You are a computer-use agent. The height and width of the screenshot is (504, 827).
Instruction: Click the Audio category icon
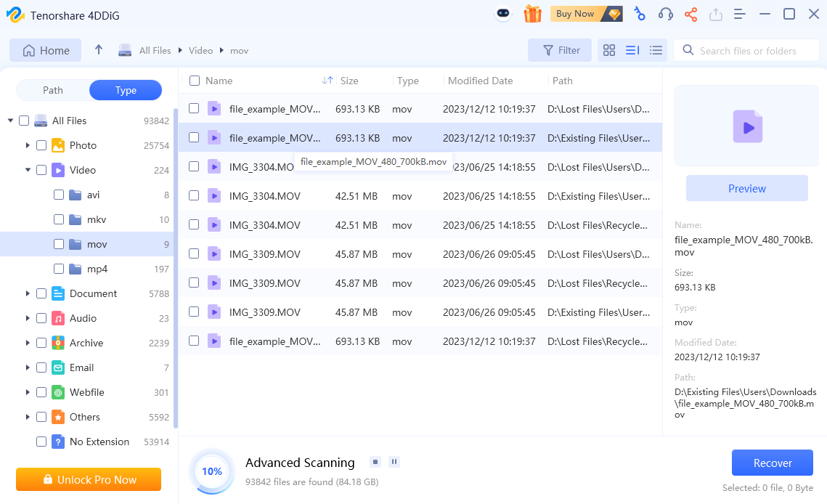point(58,319)
